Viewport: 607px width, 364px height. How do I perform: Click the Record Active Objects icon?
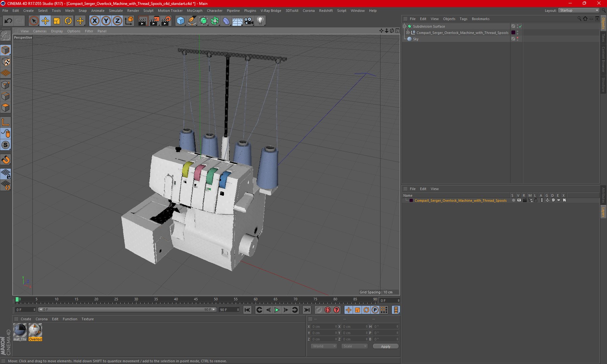pyautogui.click(x=318, y=310)
